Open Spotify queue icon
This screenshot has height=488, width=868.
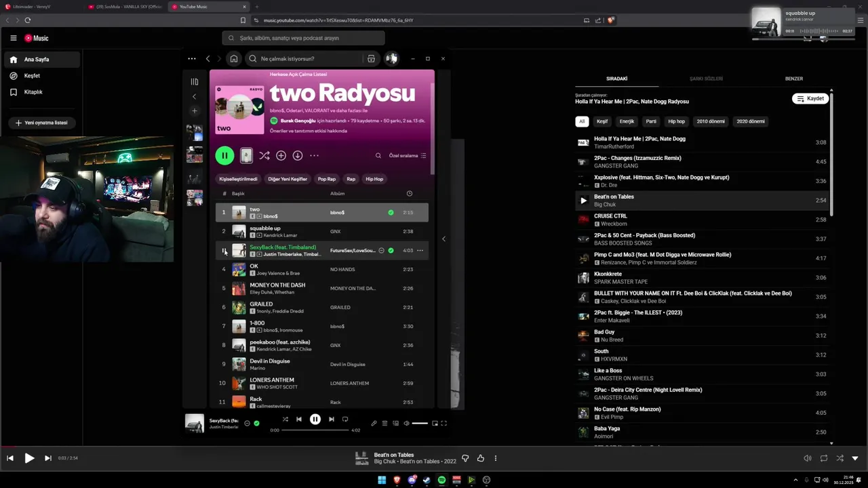pos(384,424)
